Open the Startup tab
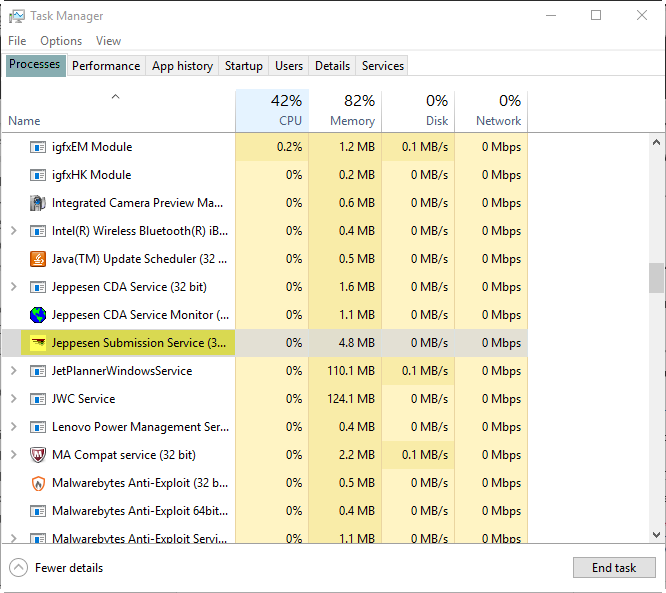Screen dimensions: 666x593 [x=243, y=66]
